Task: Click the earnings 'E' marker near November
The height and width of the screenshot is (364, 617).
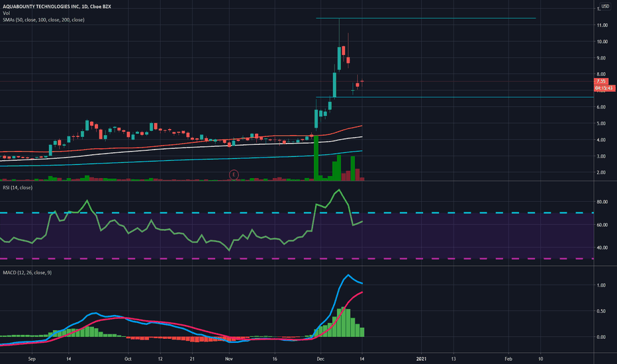Action: point(234,174)
